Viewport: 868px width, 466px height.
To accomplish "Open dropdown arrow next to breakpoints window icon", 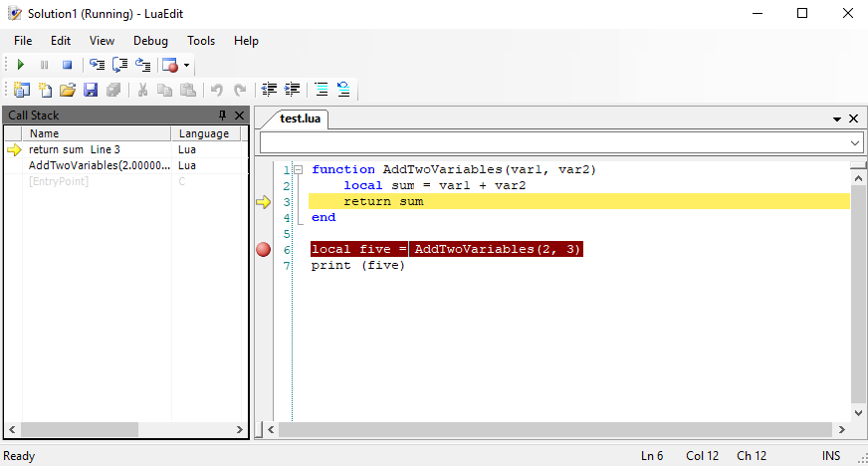I will [x=186, y=66].
